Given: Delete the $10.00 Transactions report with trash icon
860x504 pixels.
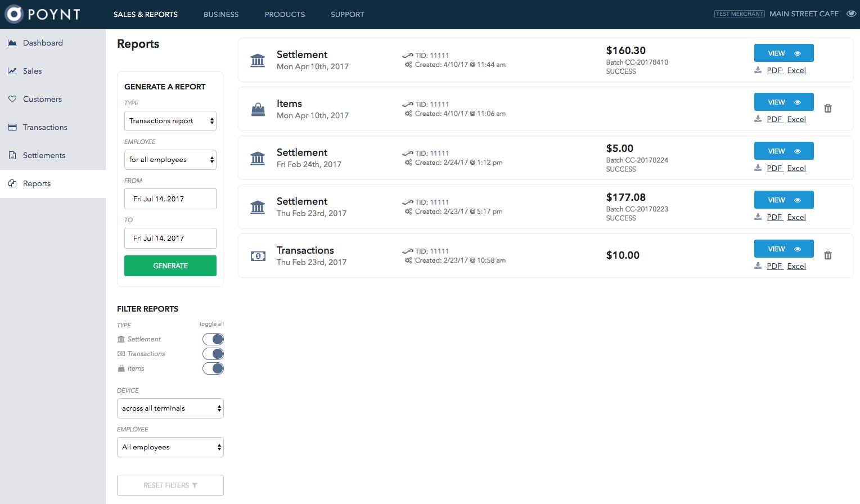Looking at the screenshot, I should pos(828,255).
